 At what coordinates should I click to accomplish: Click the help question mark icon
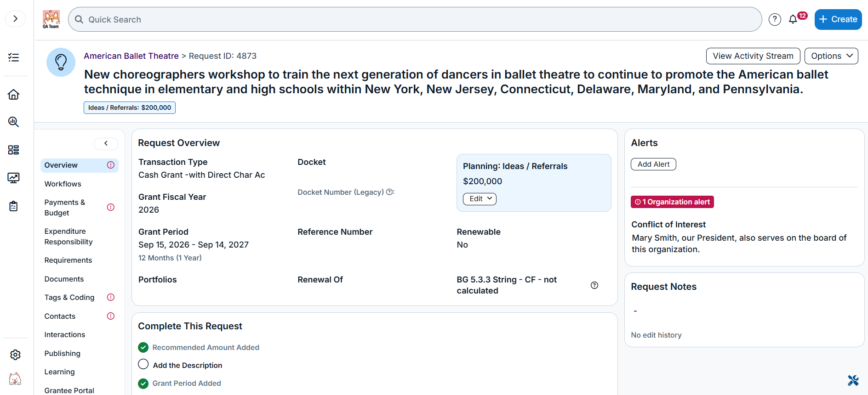(775, 19)
